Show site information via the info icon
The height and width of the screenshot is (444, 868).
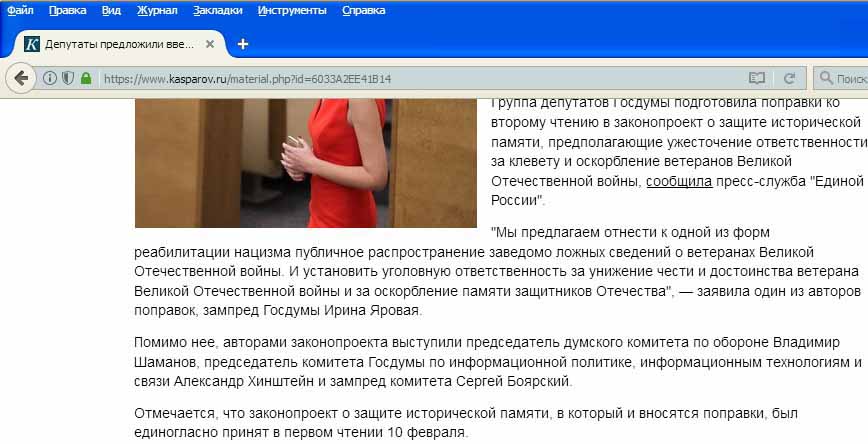[50, 79]
